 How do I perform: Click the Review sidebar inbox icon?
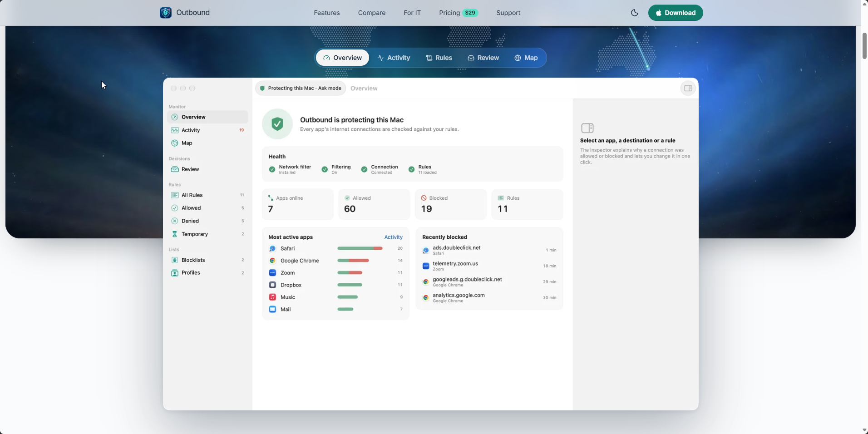[174, 169]
